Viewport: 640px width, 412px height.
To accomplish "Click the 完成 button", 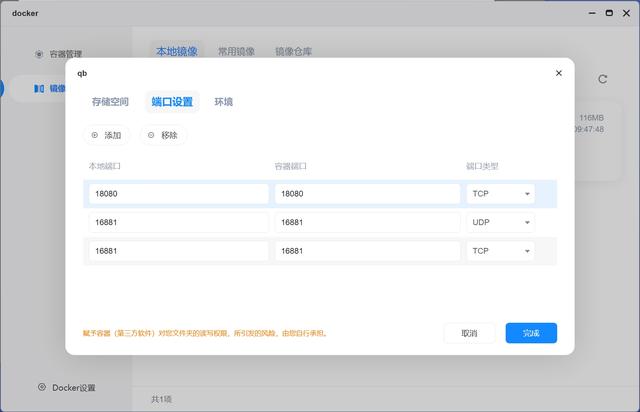I will tap(531, 333).
